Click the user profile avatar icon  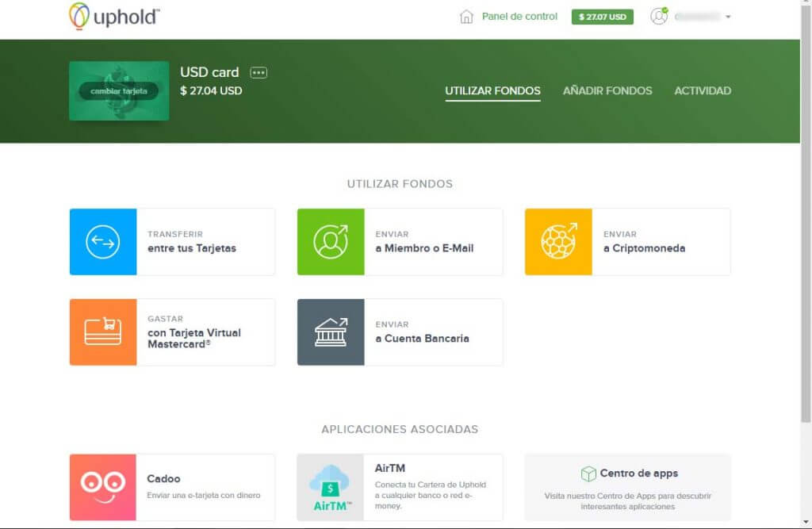(659, 16)
